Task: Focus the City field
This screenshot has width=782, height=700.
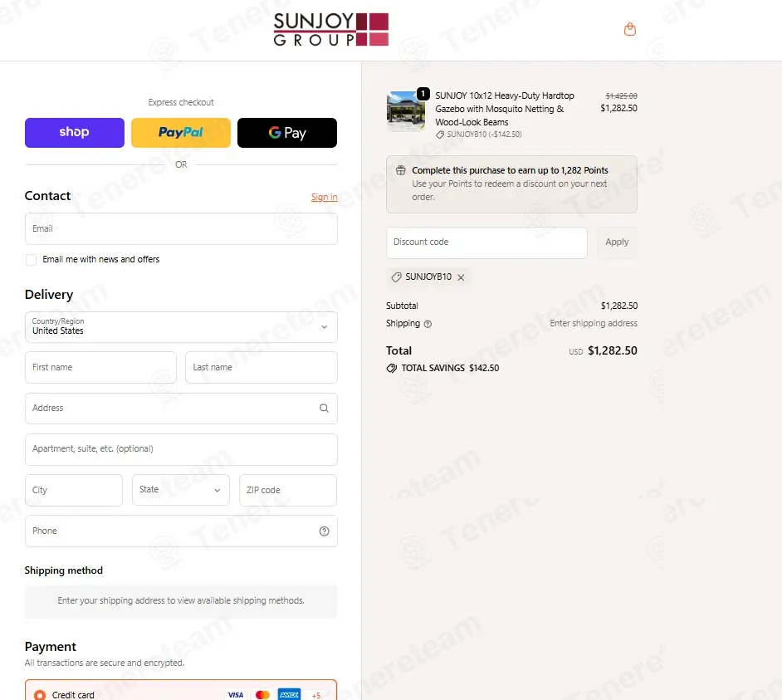Action: tap(74, 490)
